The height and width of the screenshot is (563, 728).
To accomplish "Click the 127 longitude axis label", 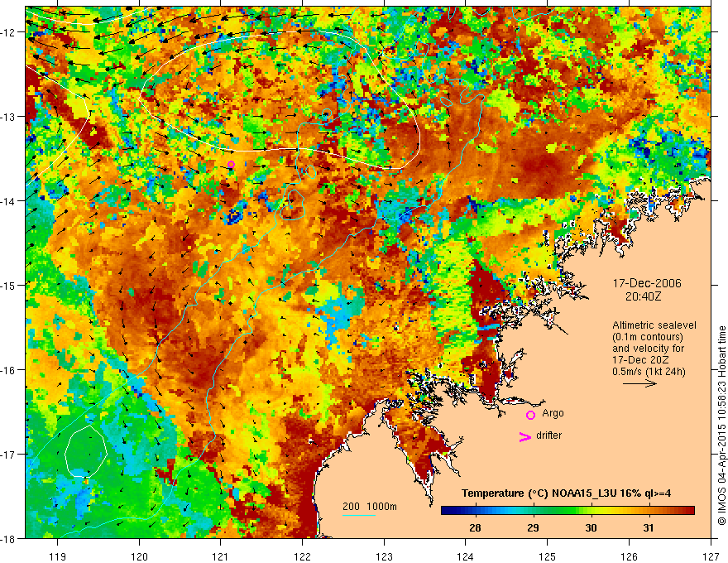I will coord(711,556).
